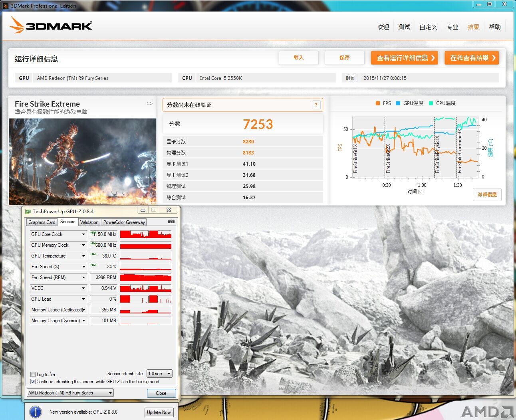Open the Sensor refresh rate dropdown
The image size is (516, 420).
click(159, 374)
